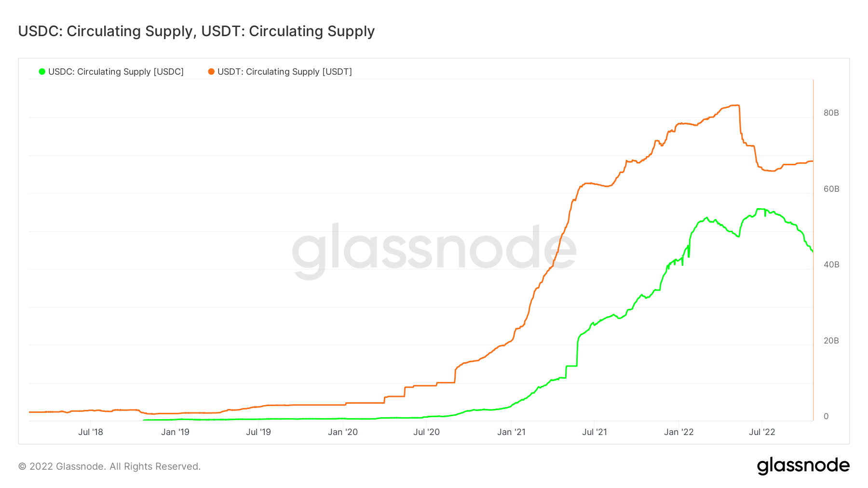The height and width of the screenshot is (488, 868).
Task: Select the Jul '21 axis label
Action: [595, 432]
